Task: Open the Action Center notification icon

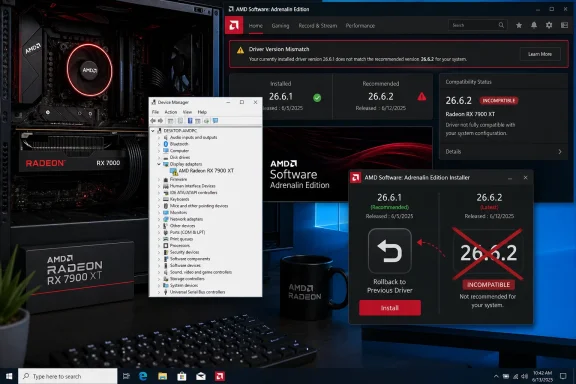Action: coord(563,376)
